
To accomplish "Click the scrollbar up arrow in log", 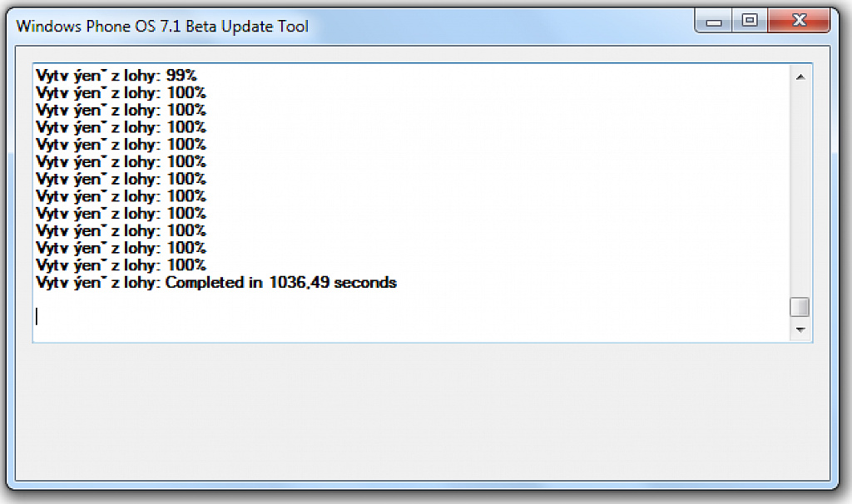I will click(x=800, y=77).
